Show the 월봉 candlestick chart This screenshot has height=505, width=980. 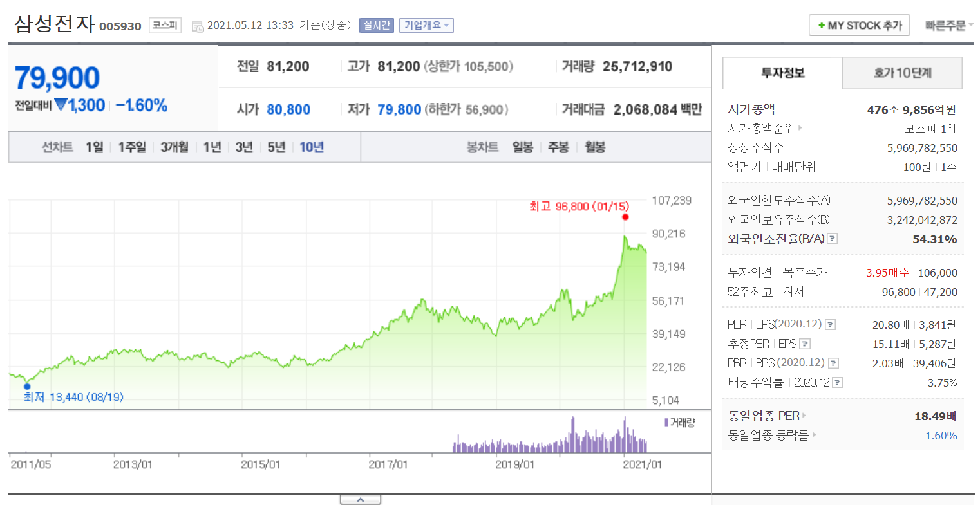(595, 147)
